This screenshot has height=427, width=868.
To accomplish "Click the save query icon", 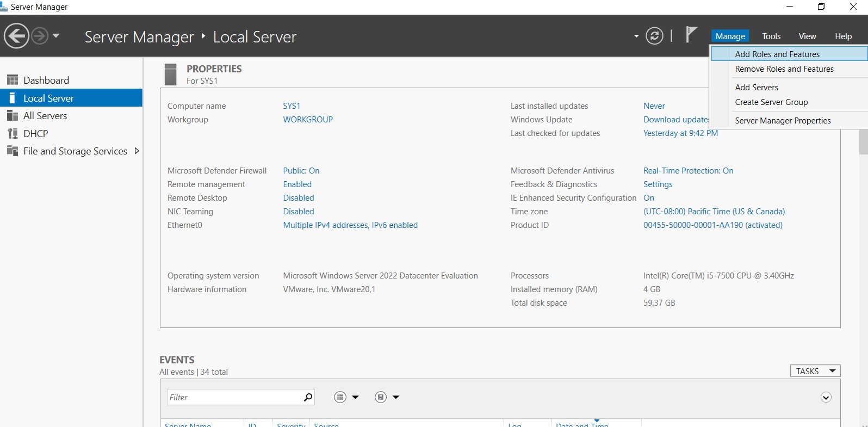I will click(x=381, y=397).
